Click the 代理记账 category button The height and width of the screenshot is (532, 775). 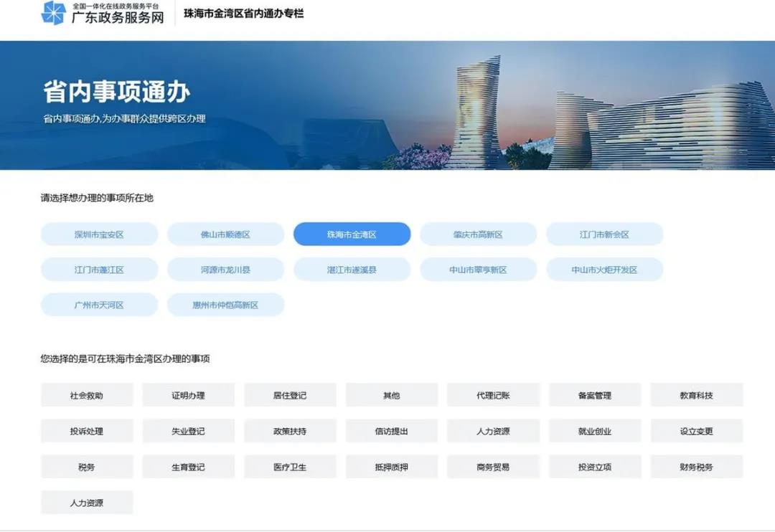tap(493, 395)
